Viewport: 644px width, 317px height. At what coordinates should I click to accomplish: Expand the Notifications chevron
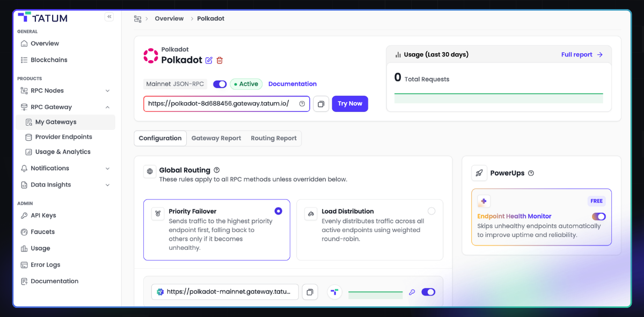pyautogui.click(x=107, y=168)
